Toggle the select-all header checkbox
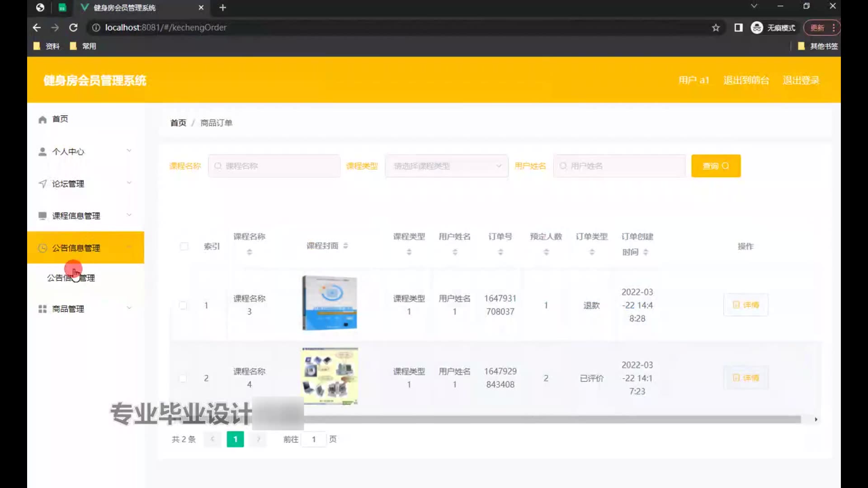 click(184, 246)
